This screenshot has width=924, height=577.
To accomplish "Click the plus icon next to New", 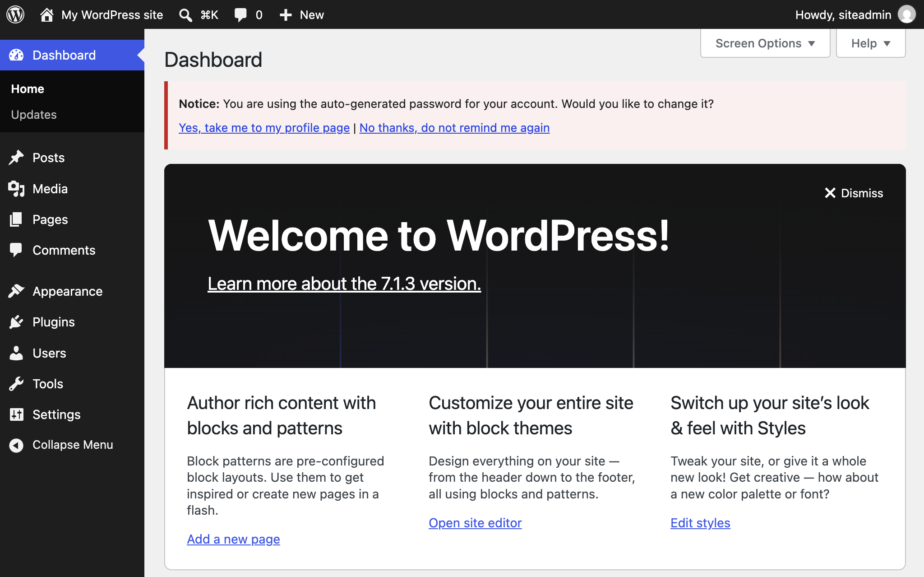I will point(286,15).
